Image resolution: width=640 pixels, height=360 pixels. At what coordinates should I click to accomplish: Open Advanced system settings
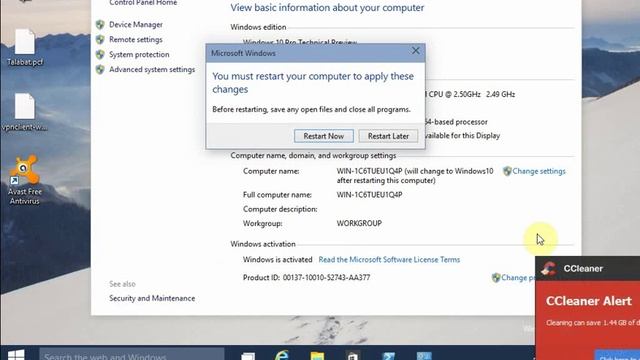click(152, 69)
